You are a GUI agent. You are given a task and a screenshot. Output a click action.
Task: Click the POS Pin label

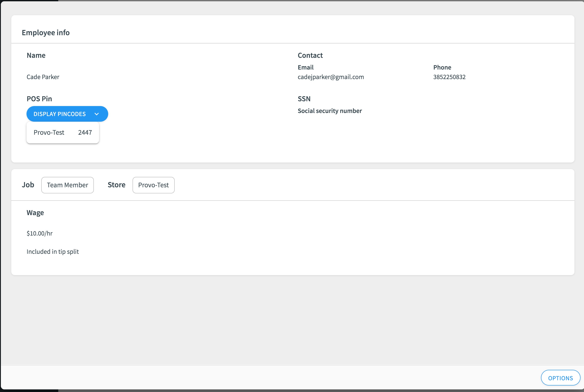pyautogui.click(x=39, y=99)
